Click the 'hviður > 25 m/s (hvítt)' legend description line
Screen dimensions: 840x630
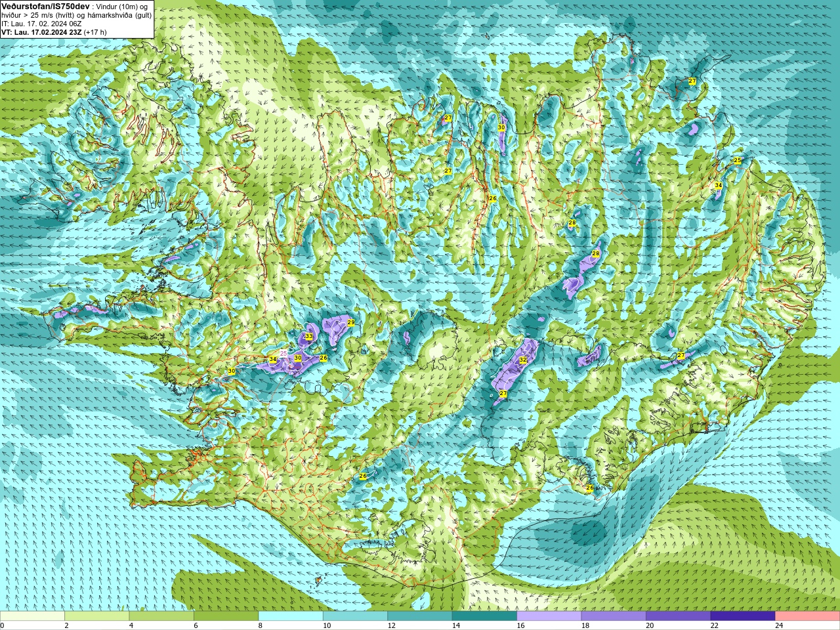pyautogui.click(x=77, y=15)
